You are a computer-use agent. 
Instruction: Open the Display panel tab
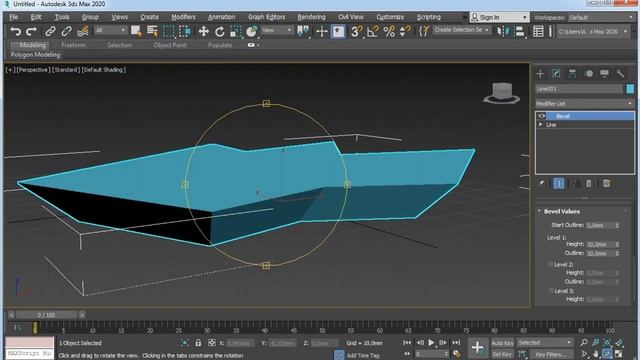pos(604,73)
